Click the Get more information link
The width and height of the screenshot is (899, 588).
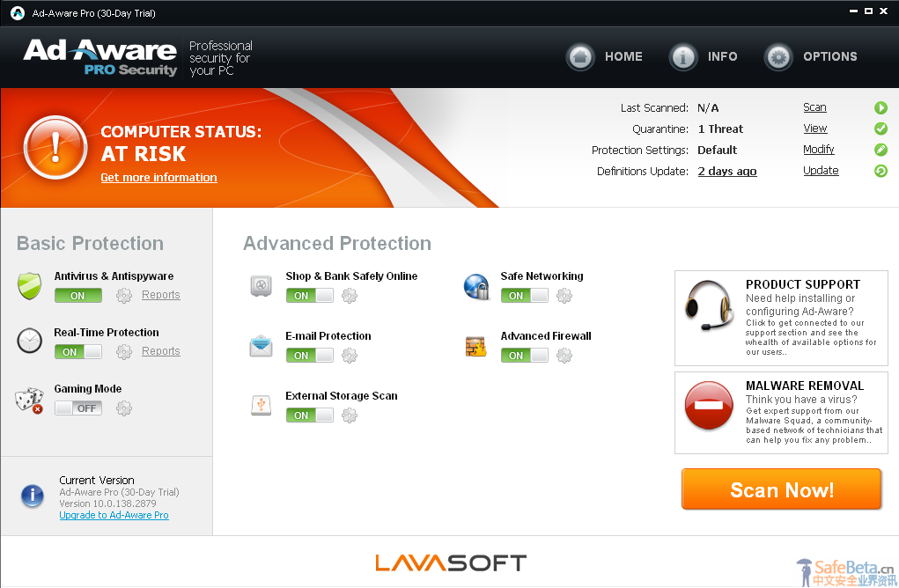tap(158, 178)
